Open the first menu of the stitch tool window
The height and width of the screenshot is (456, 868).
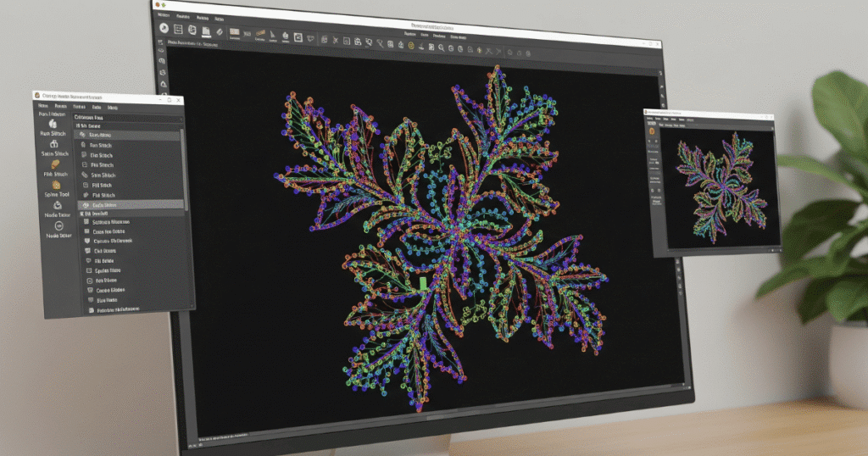click(43, 105)
